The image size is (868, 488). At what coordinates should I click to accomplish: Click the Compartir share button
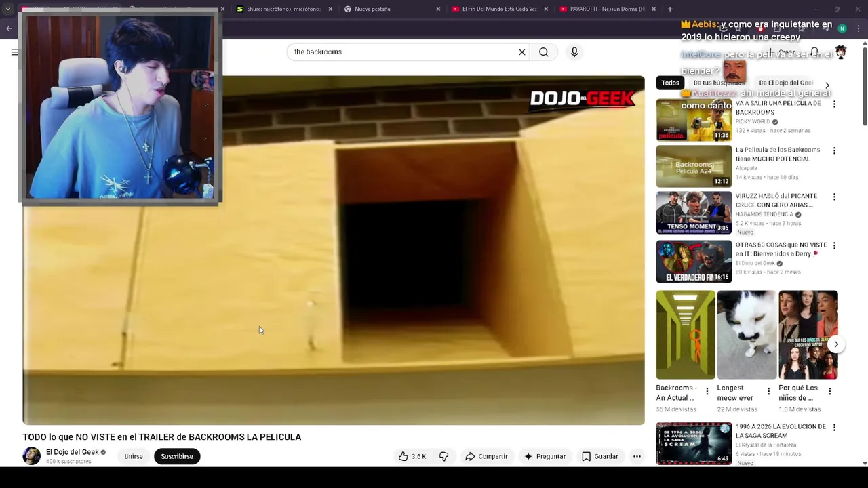(x=486, y=456)
